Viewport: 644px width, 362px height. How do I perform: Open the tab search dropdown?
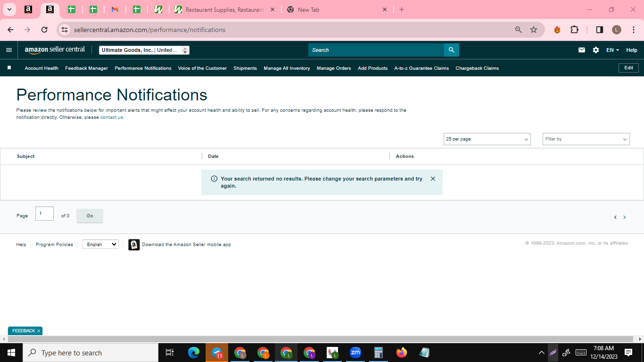pyautogui.click(x=9, y=9)
